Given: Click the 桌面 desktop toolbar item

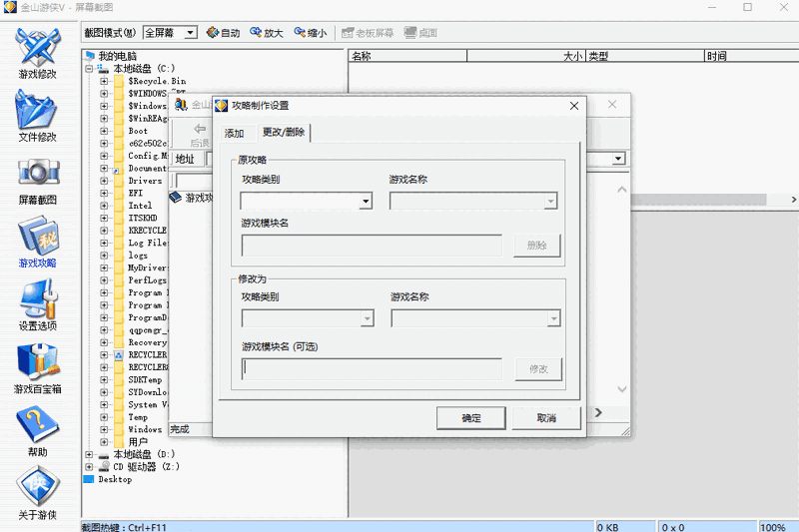Looking at the screenshot, I should pos(420,33).
